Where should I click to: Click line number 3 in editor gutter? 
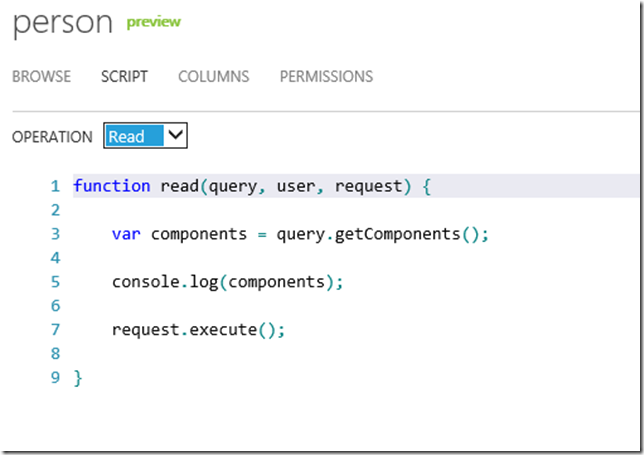[55, 234]
